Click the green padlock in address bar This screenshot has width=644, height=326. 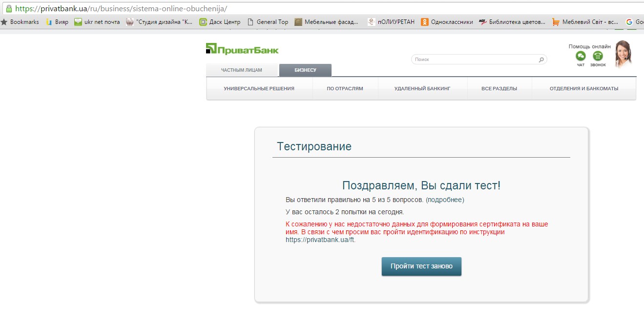click(8, 9)
